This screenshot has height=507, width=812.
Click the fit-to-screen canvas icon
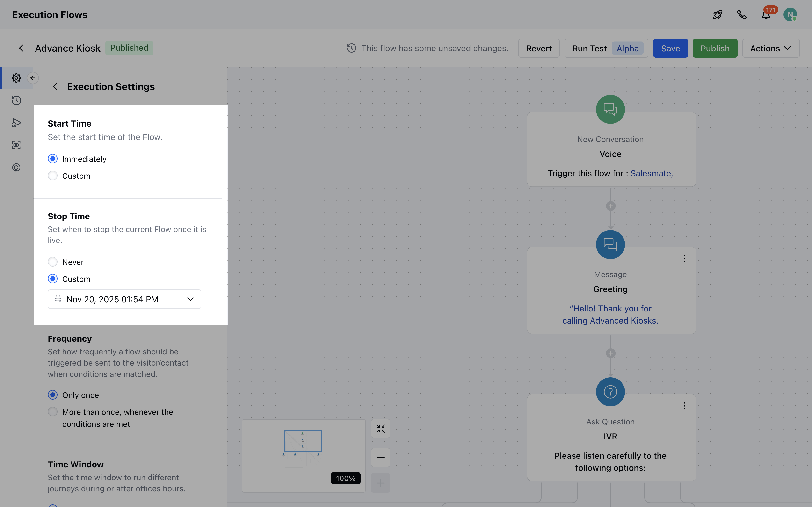click(380, 429)
